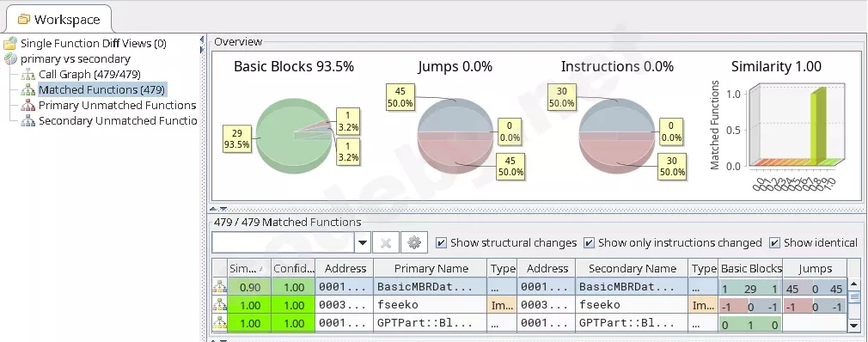Screen dimensions: 868x342
Task: Click the fseeko row graph icon
Action: (x=220, y=305)
